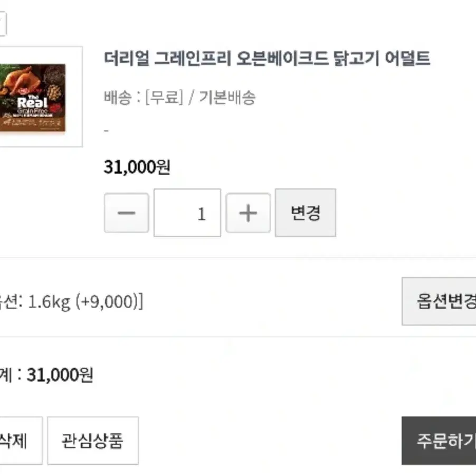Place the order with 주문하기
The height and width of the screenshot is (476, 476).
439,441
